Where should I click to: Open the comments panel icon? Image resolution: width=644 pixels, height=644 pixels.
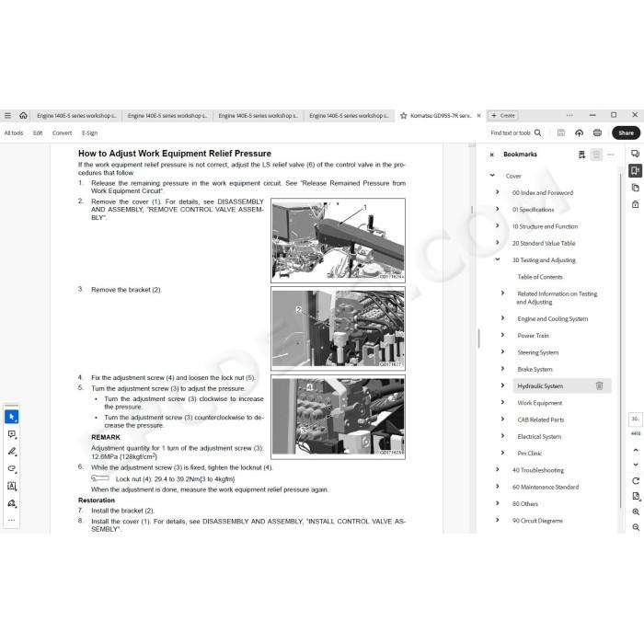635,154
